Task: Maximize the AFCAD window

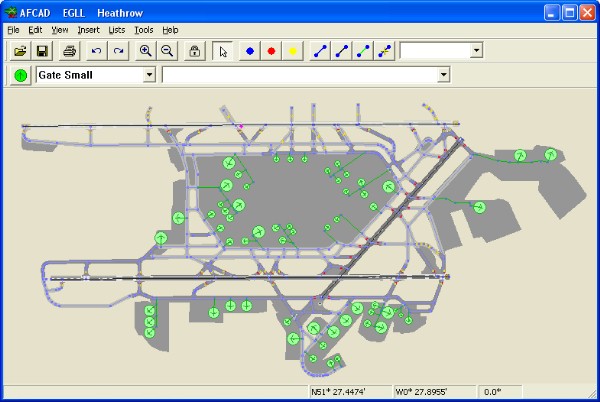Action: pyautogui.click(x=569, y=13)
